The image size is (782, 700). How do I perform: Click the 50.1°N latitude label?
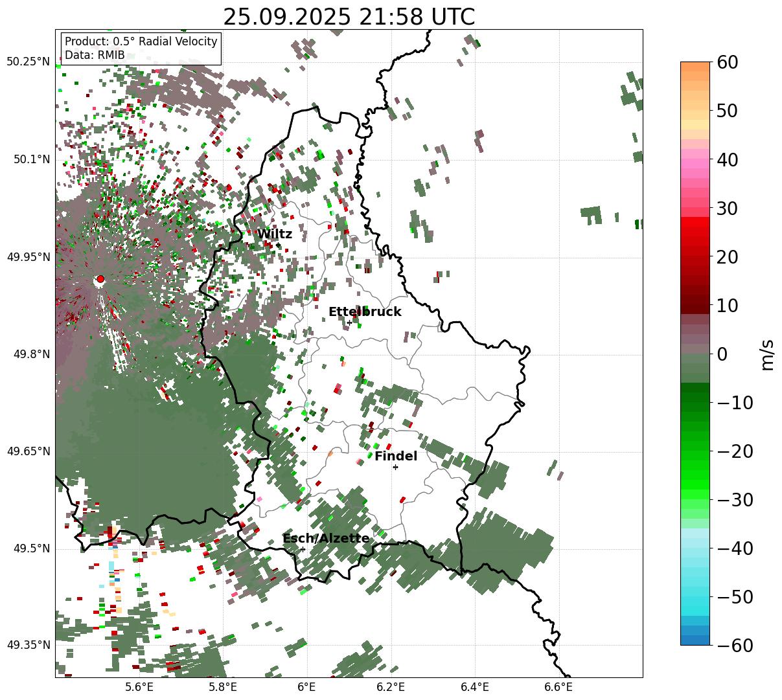[x=32, y=159]
